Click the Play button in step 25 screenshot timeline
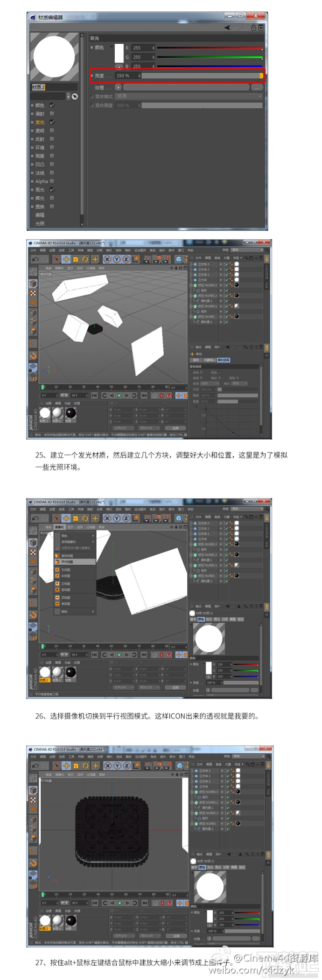The image size is (322, 980). 119,395
